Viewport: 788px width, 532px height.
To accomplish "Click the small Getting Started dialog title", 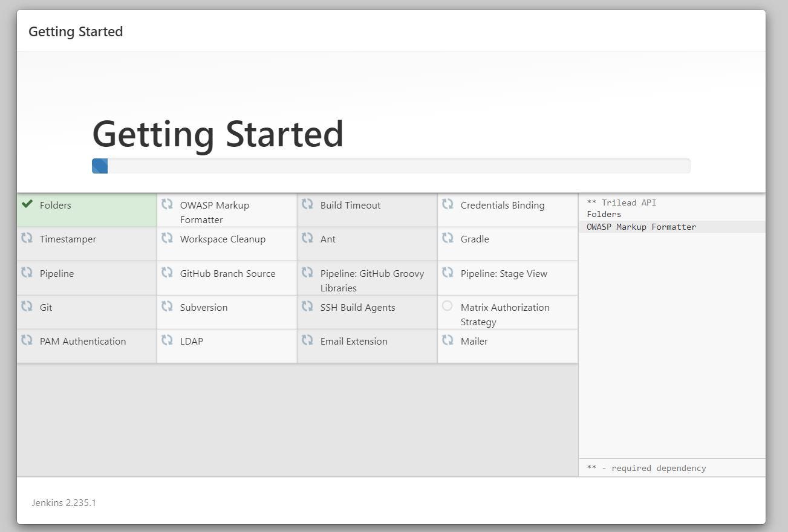I will coord(76,31).
